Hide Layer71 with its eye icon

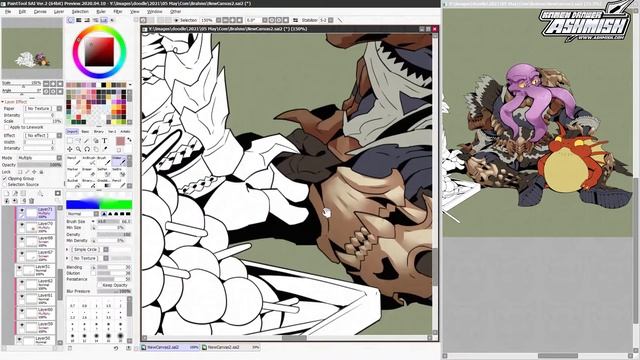22,210
